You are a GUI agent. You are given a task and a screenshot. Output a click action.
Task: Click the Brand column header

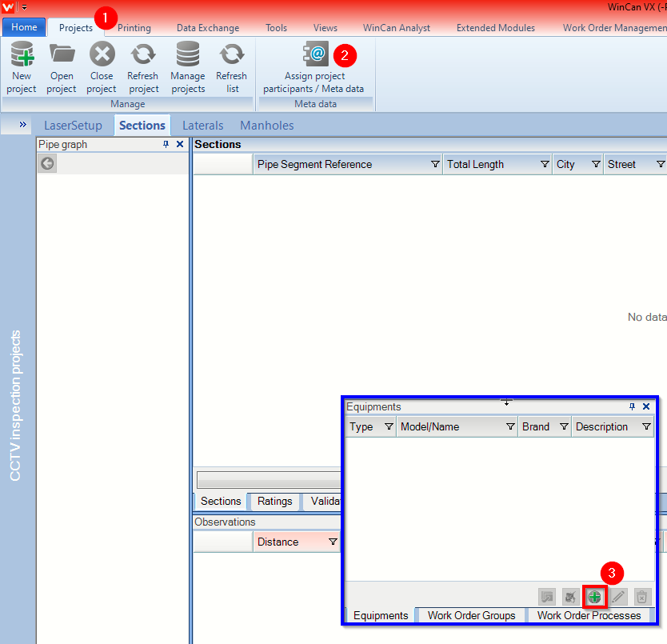click(x=545, y=426)
